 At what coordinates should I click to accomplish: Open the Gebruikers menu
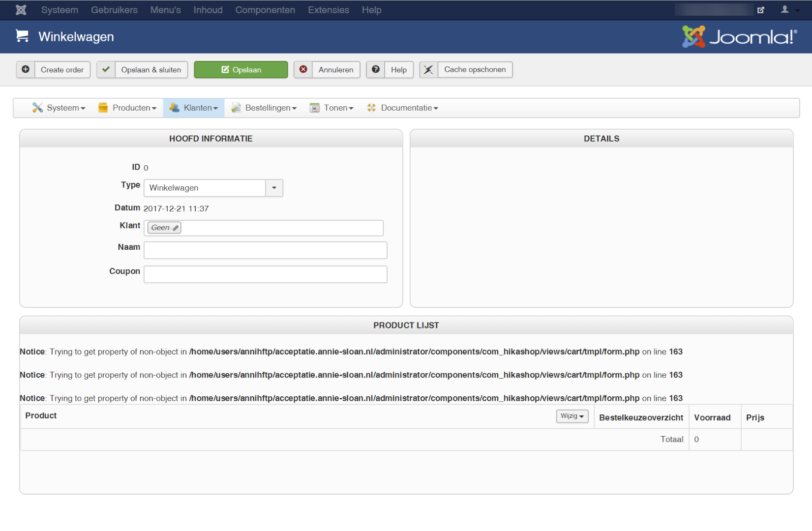pos(114,10)
